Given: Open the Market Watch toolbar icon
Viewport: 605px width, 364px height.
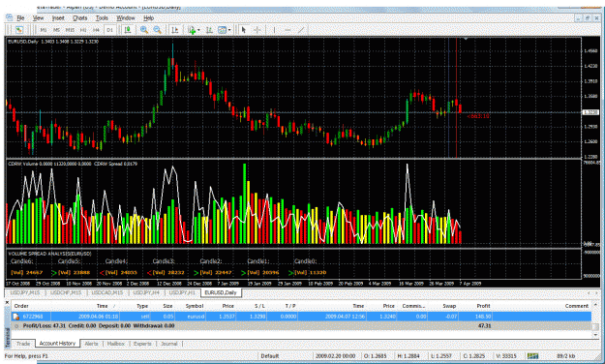Looking at the screenshot, I should coord(19,30).
